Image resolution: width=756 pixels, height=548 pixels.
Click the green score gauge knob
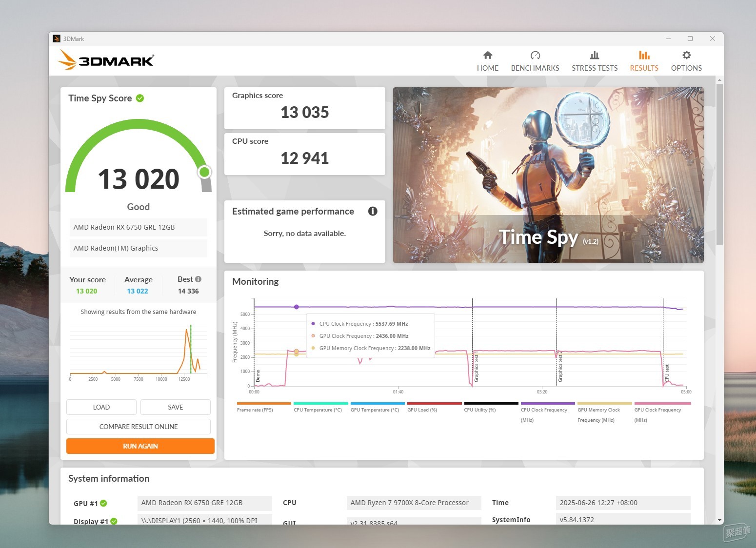204,172
